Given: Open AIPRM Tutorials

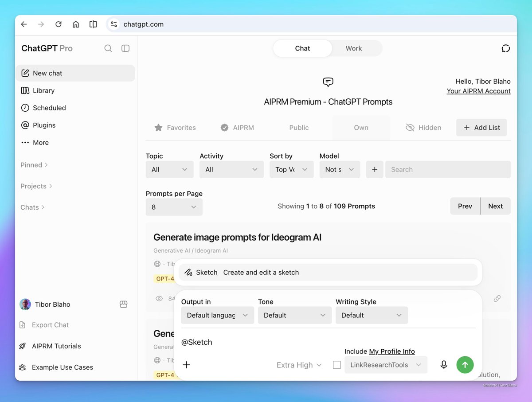Looking at the screenshot, I should point(50,346).
